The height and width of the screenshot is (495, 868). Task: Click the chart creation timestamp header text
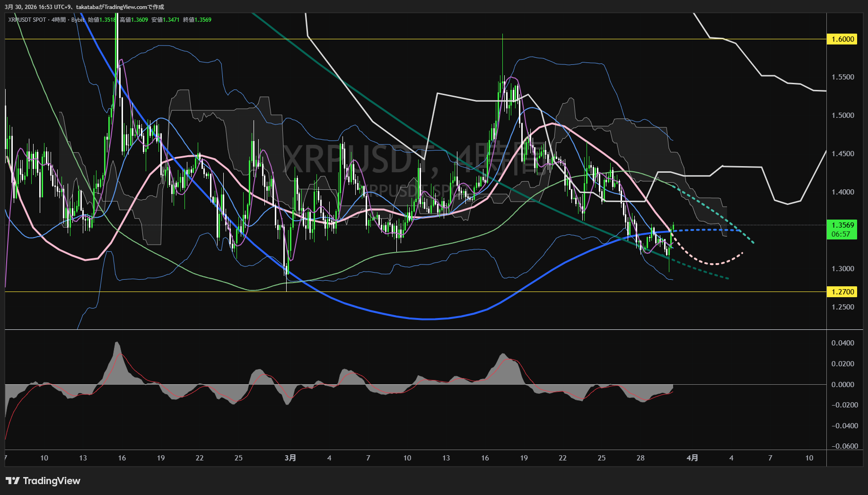85,7
